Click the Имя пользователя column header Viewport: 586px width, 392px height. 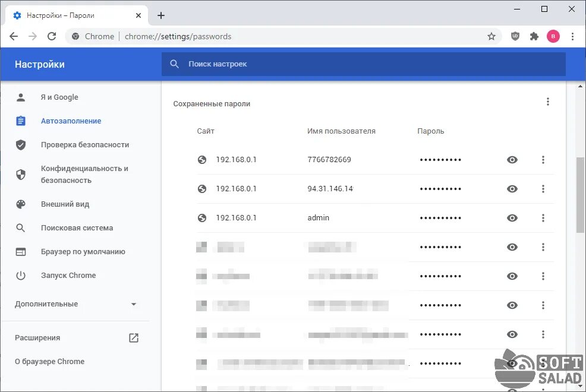click(x=341, y=131)
